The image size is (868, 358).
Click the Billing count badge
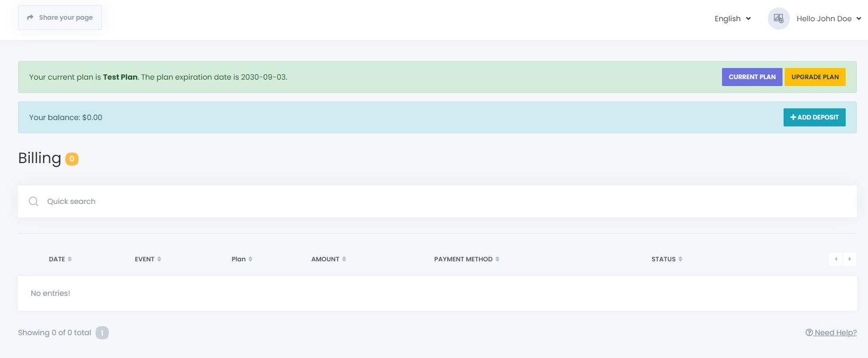pos(72,159)
